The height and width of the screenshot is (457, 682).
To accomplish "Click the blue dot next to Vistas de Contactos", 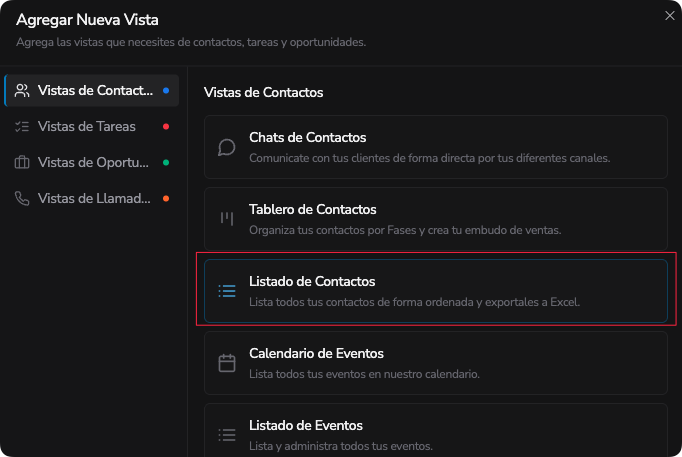I will point(166,90).
